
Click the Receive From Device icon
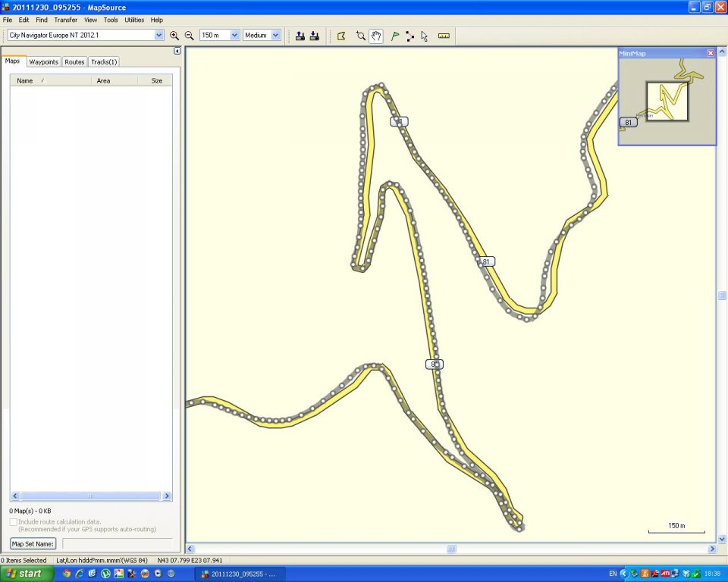315,36
